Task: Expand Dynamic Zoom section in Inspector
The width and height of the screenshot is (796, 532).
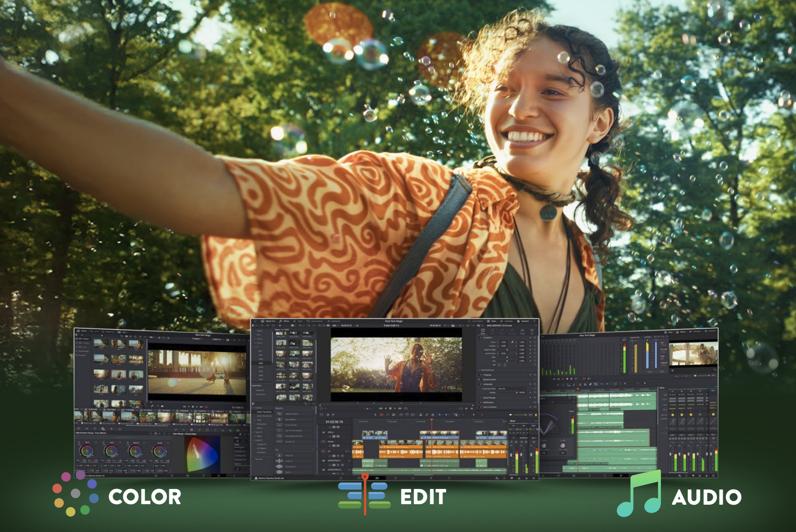Action: point(490,379)
